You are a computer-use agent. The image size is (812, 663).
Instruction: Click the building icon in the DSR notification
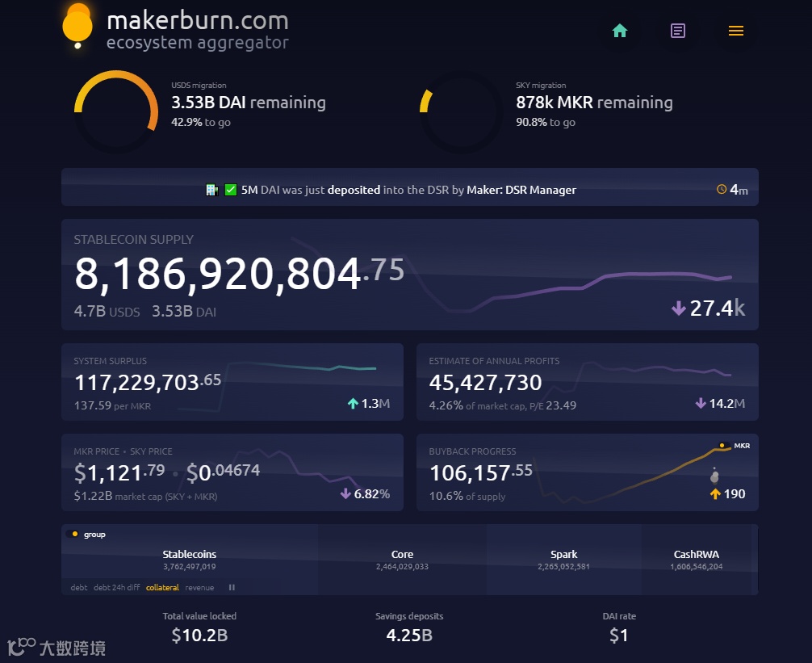coord(211,190)
